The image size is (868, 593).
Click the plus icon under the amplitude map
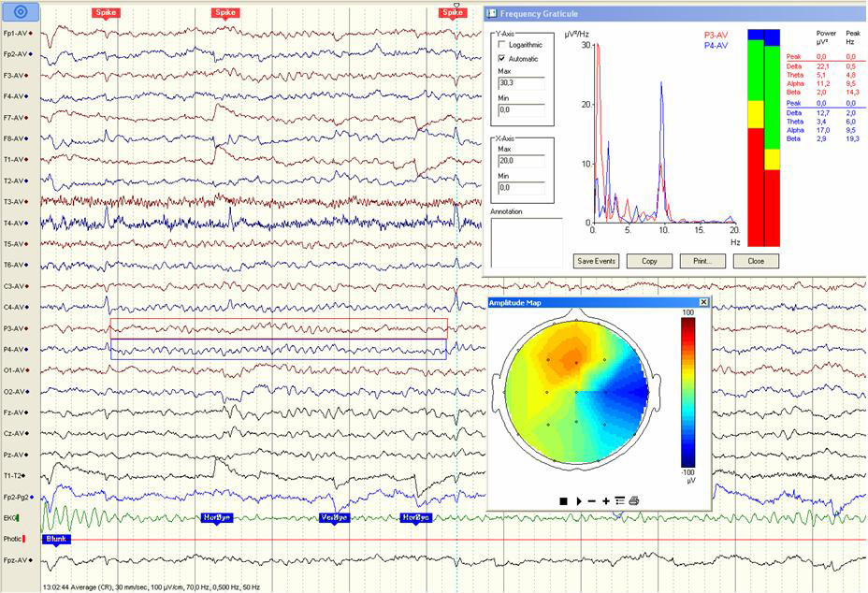(605, 501)
